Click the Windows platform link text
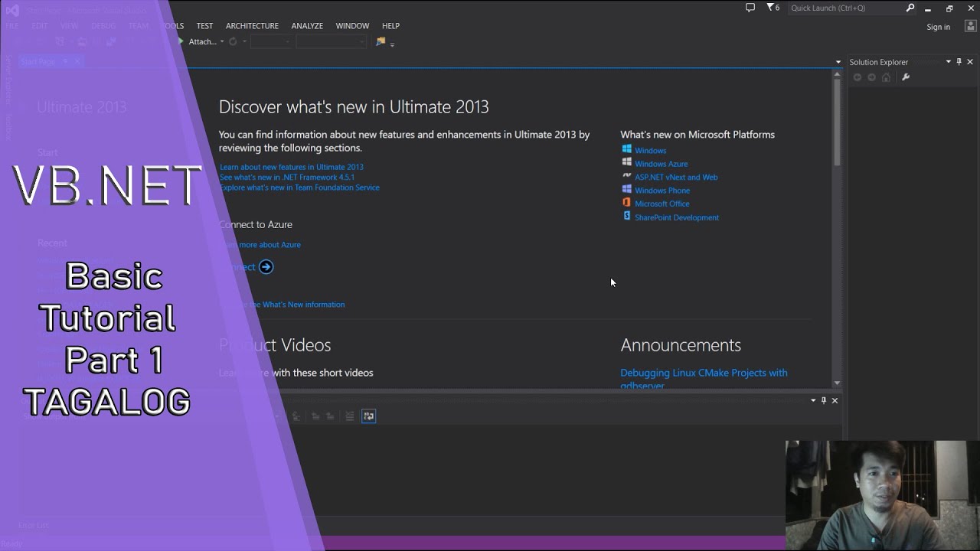Image resolution: width=980 pixels, height=551 pixels. point(650,151)
